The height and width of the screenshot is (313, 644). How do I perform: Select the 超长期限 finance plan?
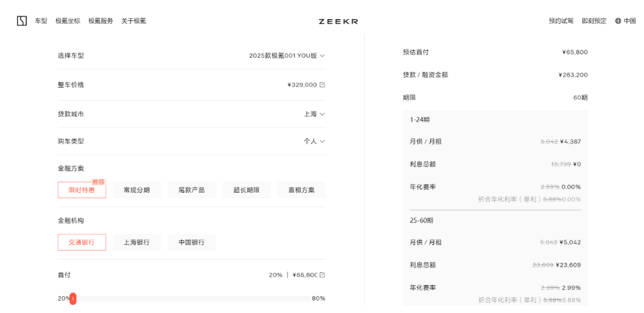coord(247,190)
